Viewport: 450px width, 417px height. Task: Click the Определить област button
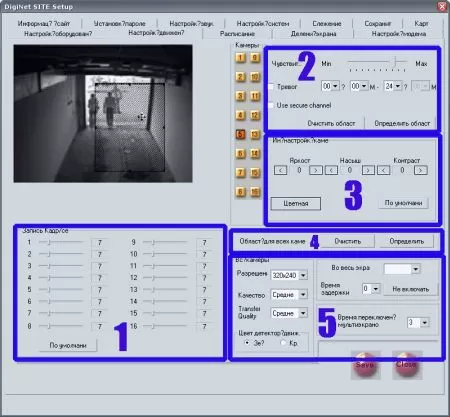(x=402, y=123)
